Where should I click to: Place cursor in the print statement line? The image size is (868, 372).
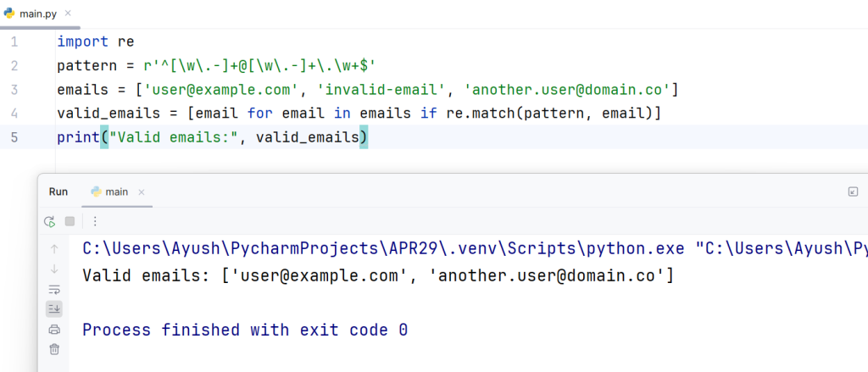[x=213, y=137]
